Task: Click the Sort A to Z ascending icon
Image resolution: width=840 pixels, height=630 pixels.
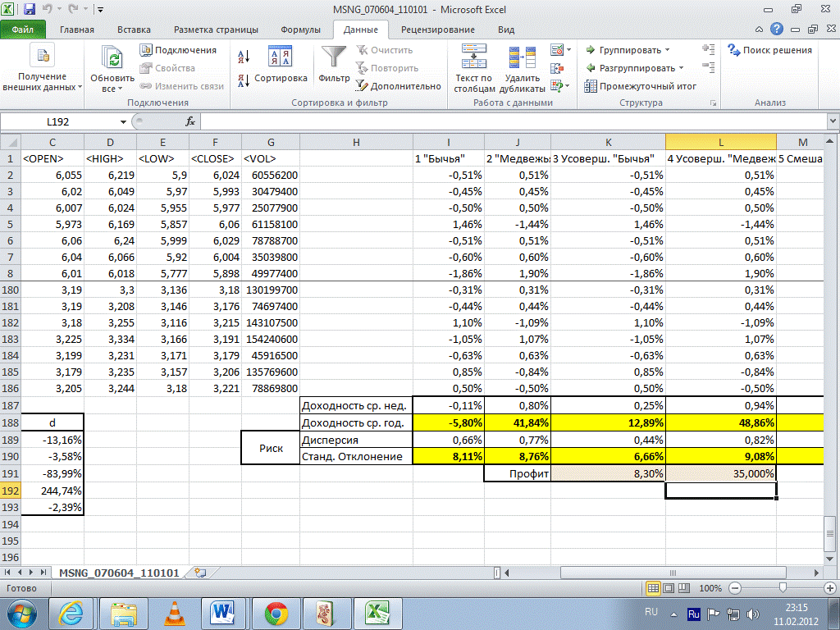Action: pos(243,57)
